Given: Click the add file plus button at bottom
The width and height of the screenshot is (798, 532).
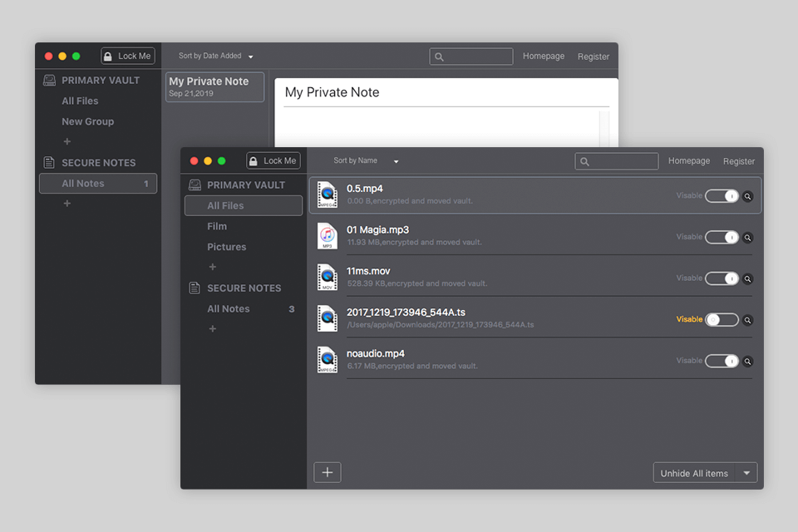Looking at the screenshot, I should tap(328, 472).
